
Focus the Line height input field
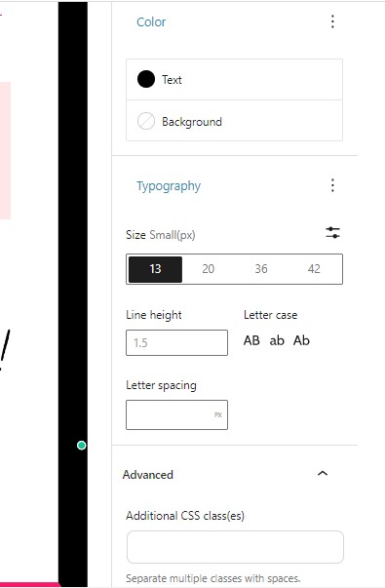(176, 342)
